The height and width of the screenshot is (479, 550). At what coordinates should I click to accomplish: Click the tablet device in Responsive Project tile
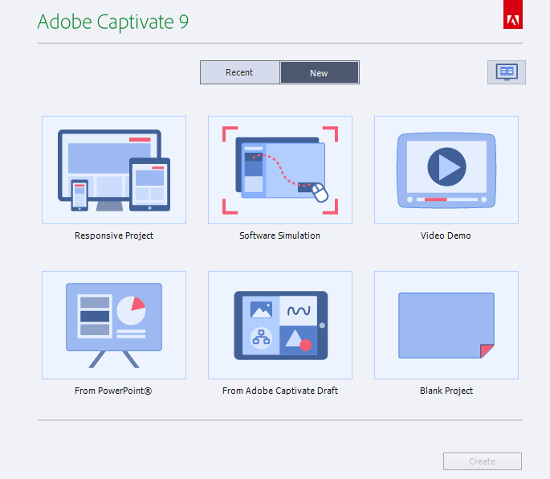[150, 184]
